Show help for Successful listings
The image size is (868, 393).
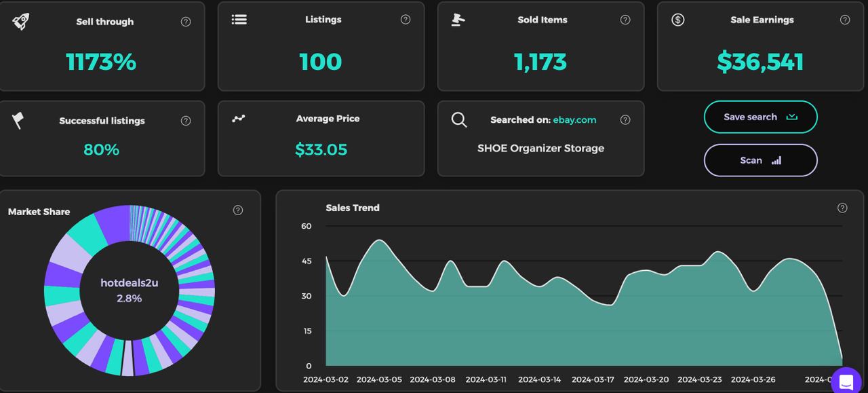pyautogui.click(x=186, y=121)
